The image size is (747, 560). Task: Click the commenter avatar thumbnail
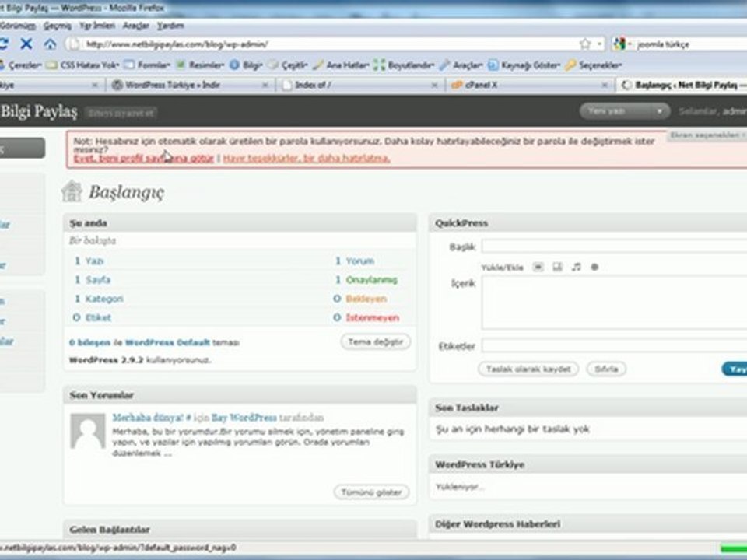click(88, 430)
